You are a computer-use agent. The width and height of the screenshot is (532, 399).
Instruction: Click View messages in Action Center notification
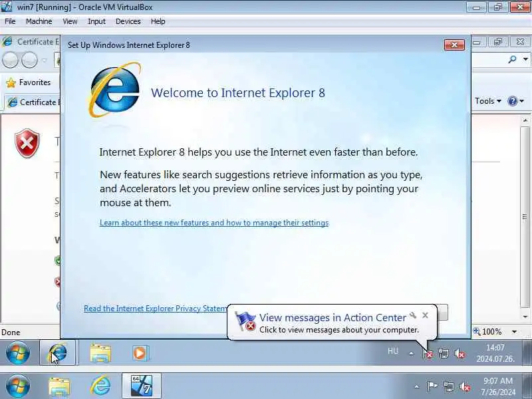[x=332, y=318]
